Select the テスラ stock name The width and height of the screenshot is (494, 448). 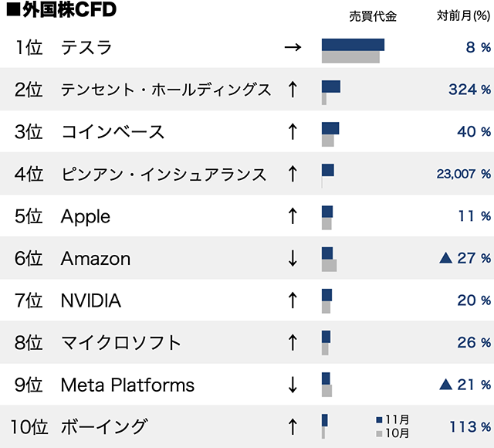tap(86, 48)
